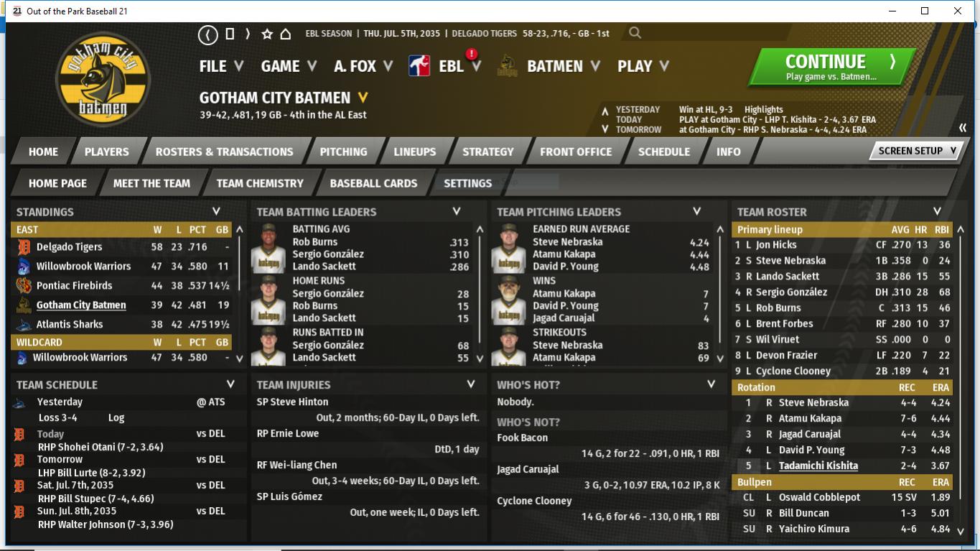
Task: Click the star bookmark icon
Action: 267,34
